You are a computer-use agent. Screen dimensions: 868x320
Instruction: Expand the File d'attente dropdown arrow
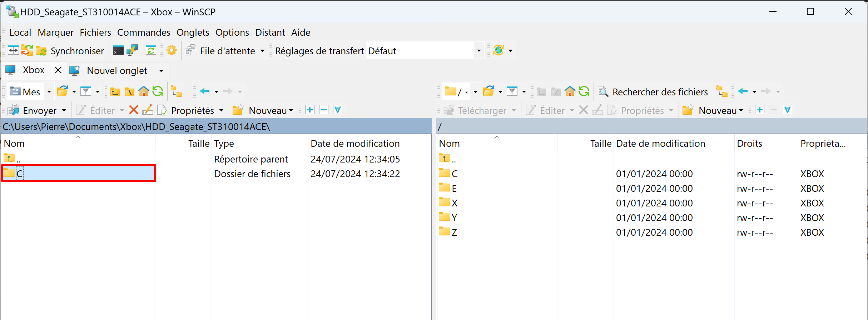[x=262, y=51]
